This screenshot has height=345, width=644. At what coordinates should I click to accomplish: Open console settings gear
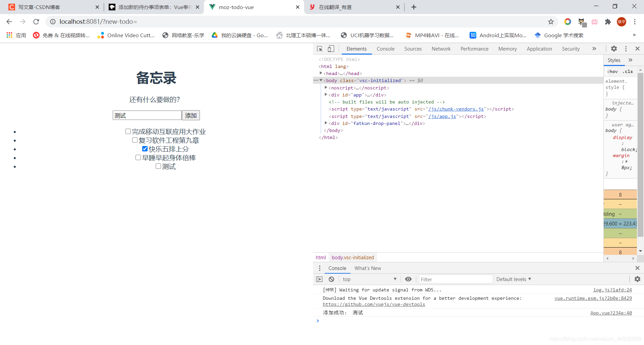(x=637, y=279)
